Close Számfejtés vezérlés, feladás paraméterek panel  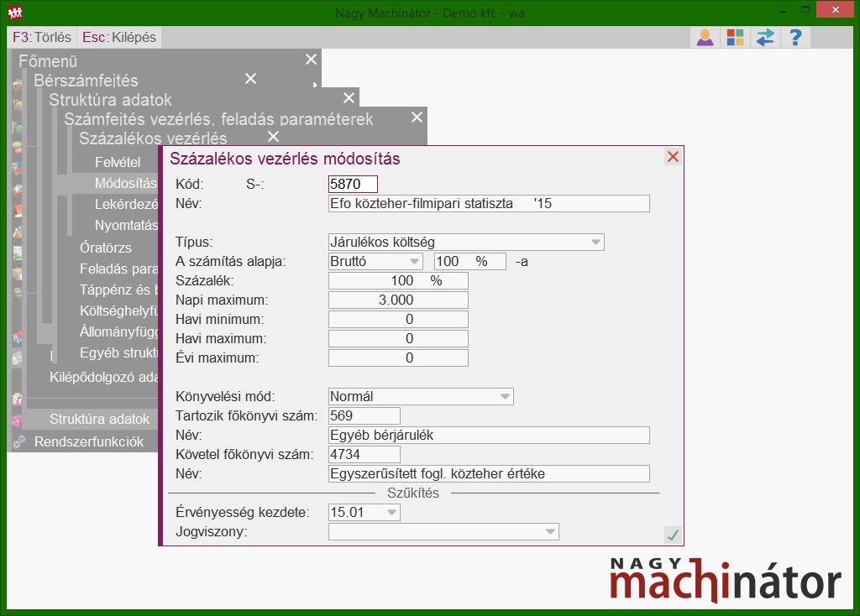[417, 117]
